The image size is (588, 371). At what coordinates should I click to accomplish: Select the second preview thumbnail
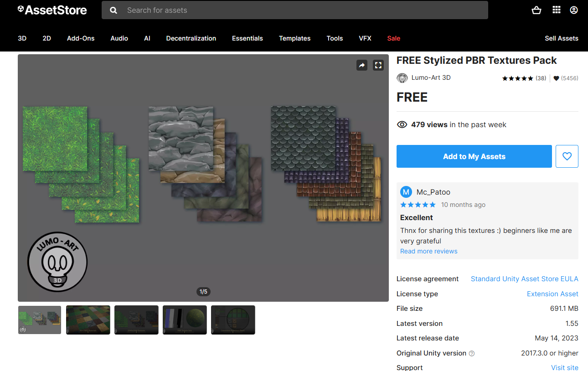click(x=88, y=319)
